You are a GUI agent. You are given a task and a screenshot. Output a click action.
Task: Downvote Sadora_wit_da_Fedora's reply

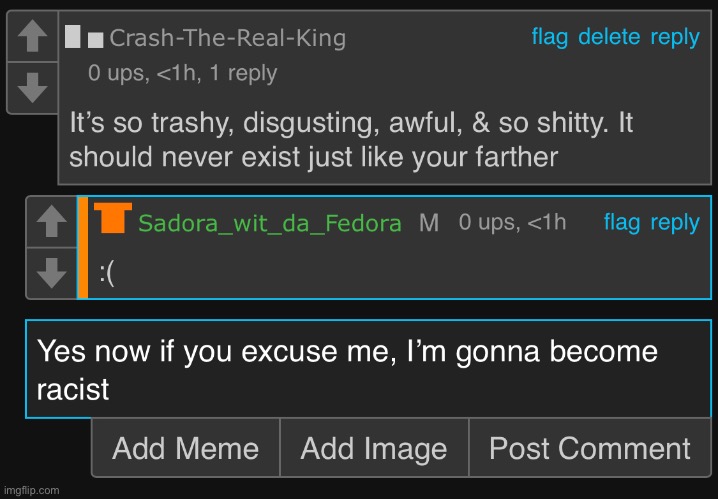click(x=51, y=272)
